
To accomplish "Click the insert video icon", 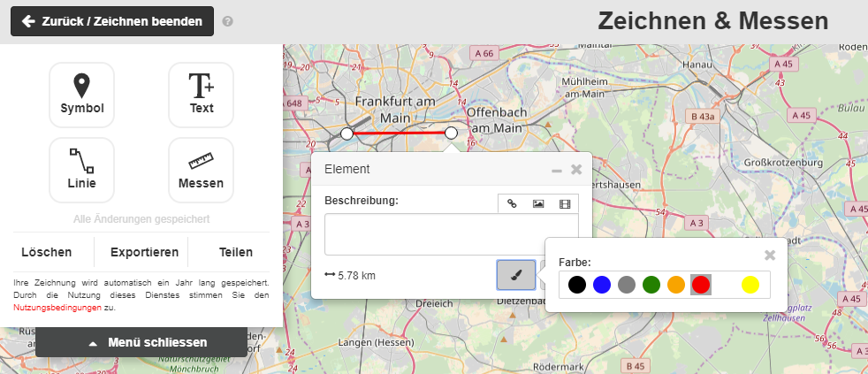I will point(565,203).
